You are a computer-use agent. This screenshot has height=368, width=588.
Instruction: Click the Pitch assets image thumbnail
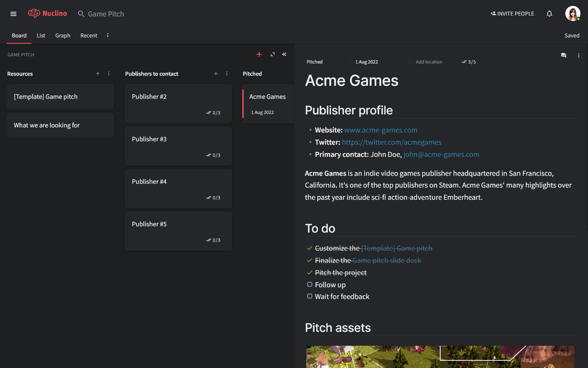point(440,357)
